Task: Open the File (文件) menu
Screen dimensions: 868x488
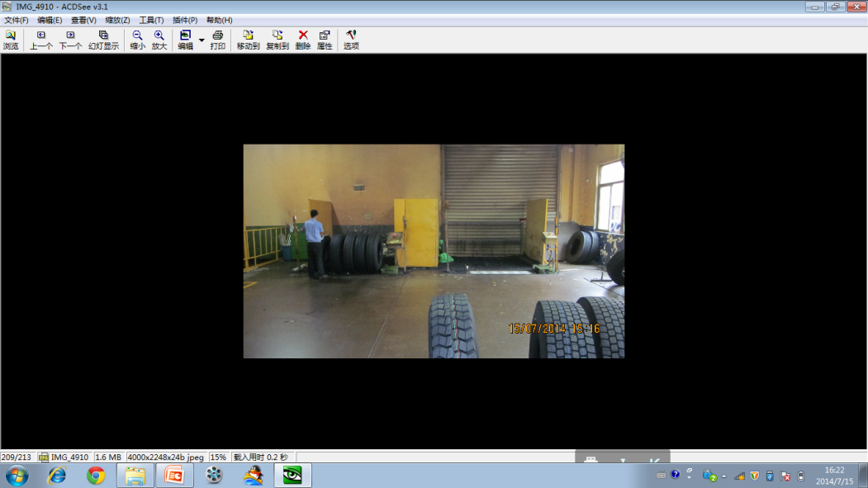Action: [x=16, y=20]
